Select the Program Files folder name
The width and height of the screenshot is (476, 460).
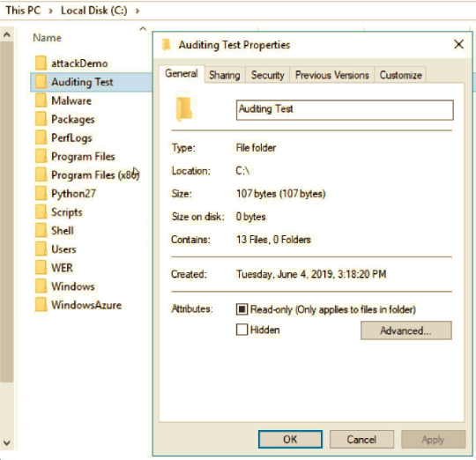(x=83, y=157)
